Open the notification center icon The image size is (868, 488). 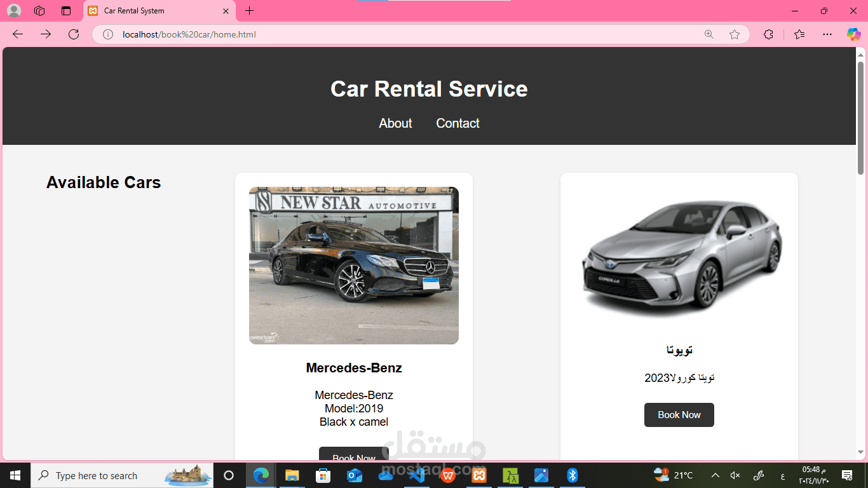[x=847, y=475]
